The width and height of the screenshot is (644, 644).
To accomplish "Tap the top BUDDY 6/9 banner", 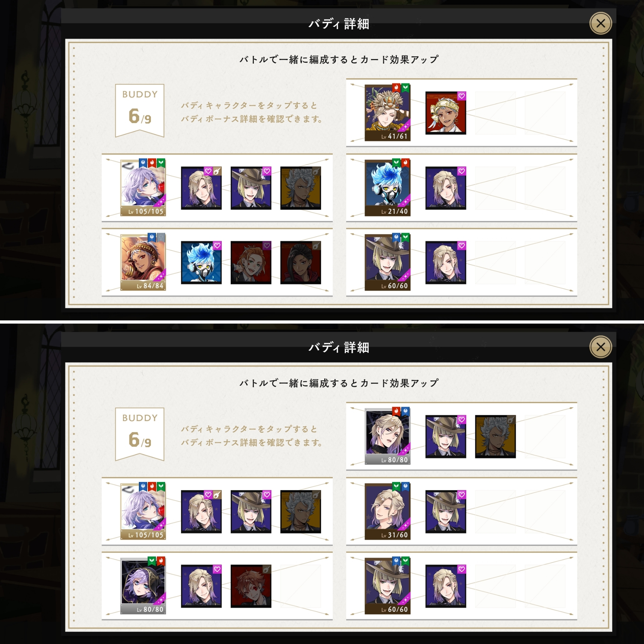I will pos(140,110).
